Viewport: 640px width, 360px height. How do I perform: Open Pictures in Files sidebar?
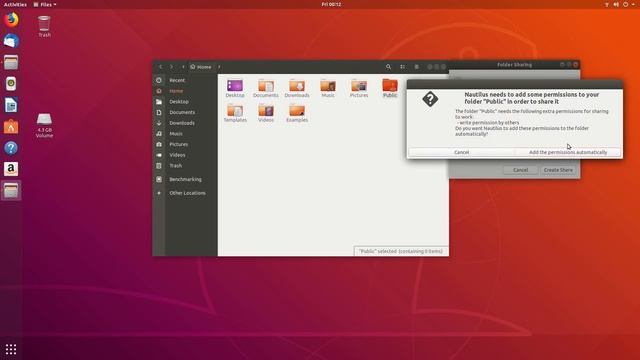(x=185, y=144)
